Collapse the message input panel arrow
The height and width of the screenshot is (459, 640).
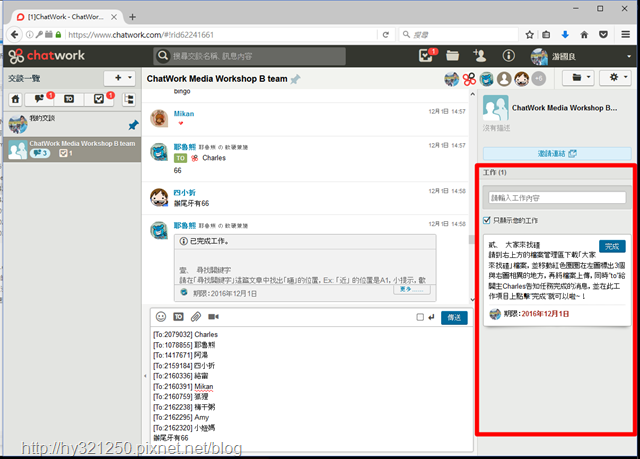pyautogui.click(x=145, y=376)
